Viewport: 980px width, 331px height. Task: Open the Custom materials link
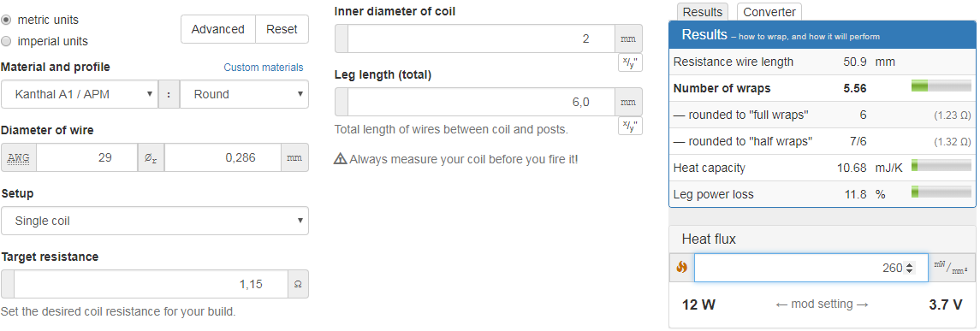point(263,68)
